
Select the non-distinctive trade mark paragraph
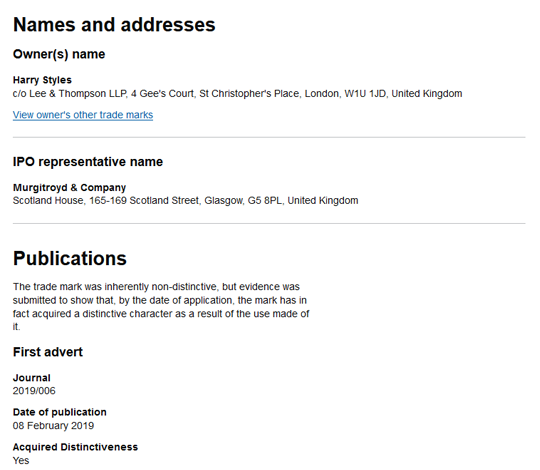[161, 307]
